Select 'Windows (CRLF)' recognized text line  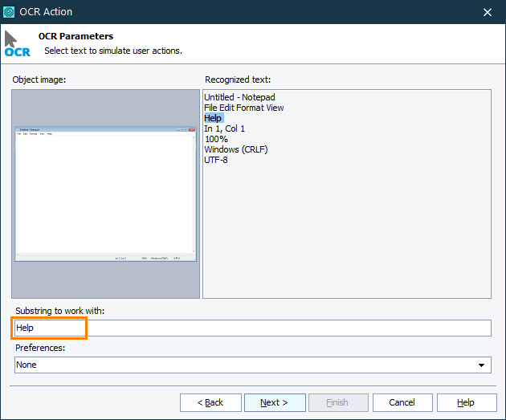point(235,150)
